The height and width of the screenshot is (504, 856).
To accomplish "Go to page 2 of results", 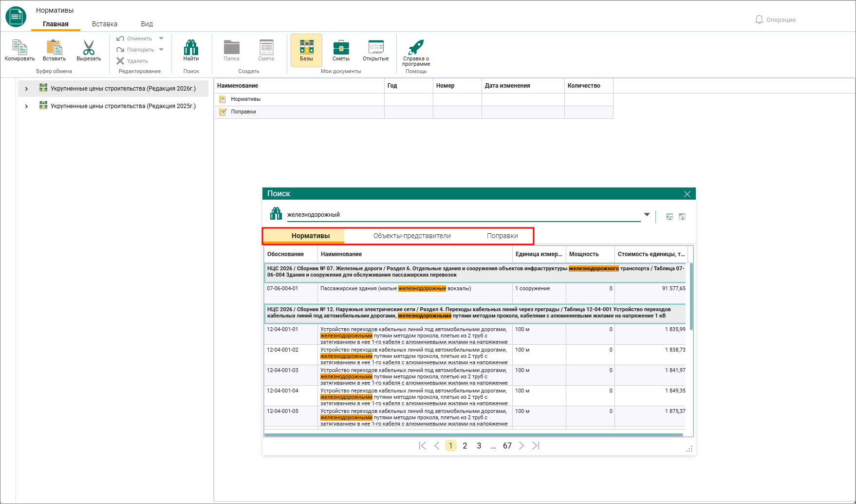I will (x=465, y=446).
